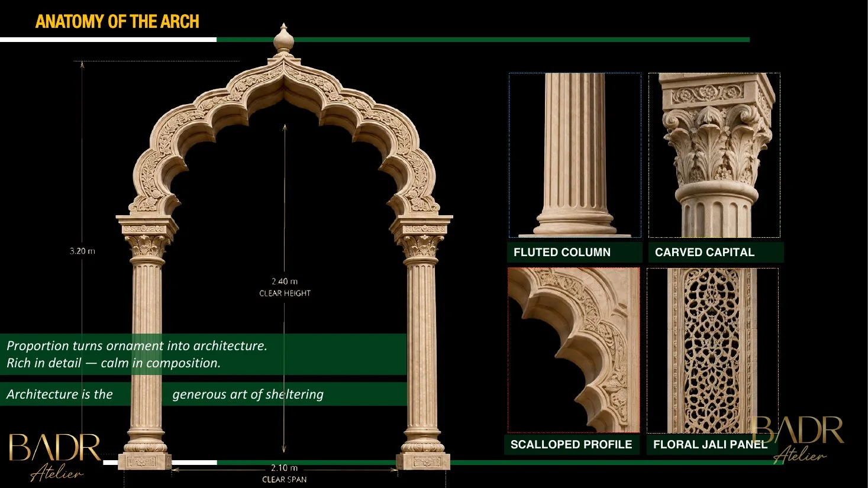The height and width of the screenshot is (488, 868).
Task: Select the scalloped profile detail image
Action: tap(574, 350)
